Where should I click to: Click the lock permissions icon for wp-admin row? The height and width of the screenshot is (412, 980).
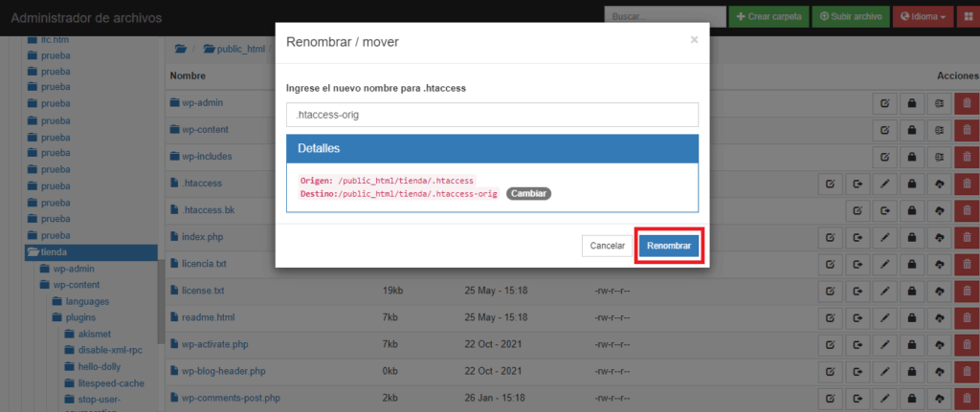coord(912,103)
